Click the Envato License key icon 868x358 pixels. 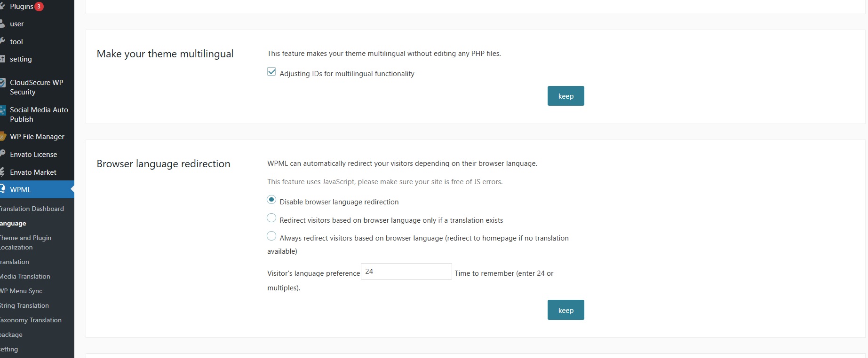point(2,154)
